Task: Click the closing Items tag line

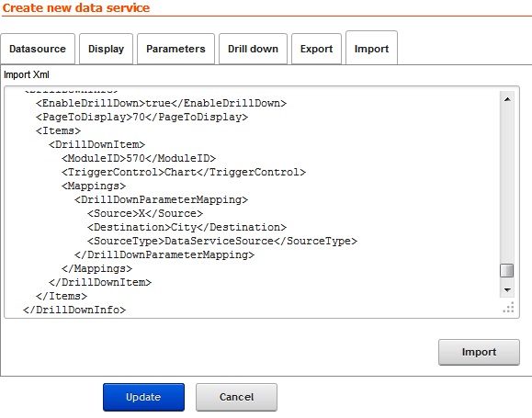Action: click(62, 296)
